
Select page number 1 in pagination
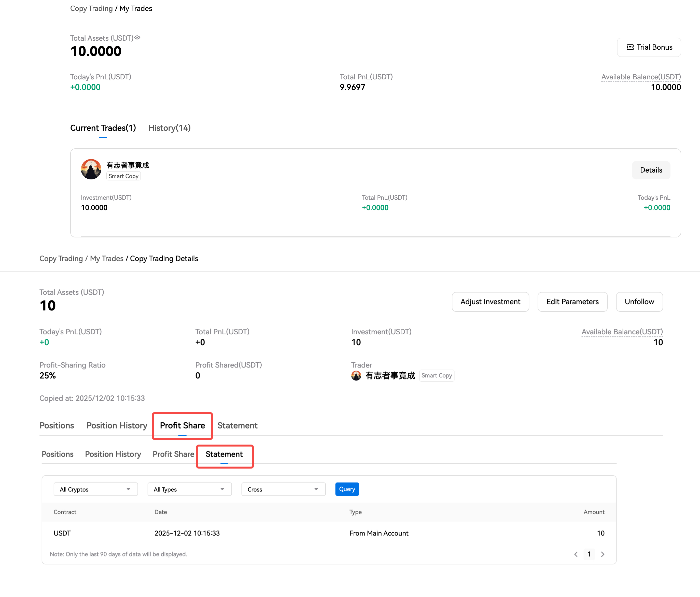[x=589, y=554]
